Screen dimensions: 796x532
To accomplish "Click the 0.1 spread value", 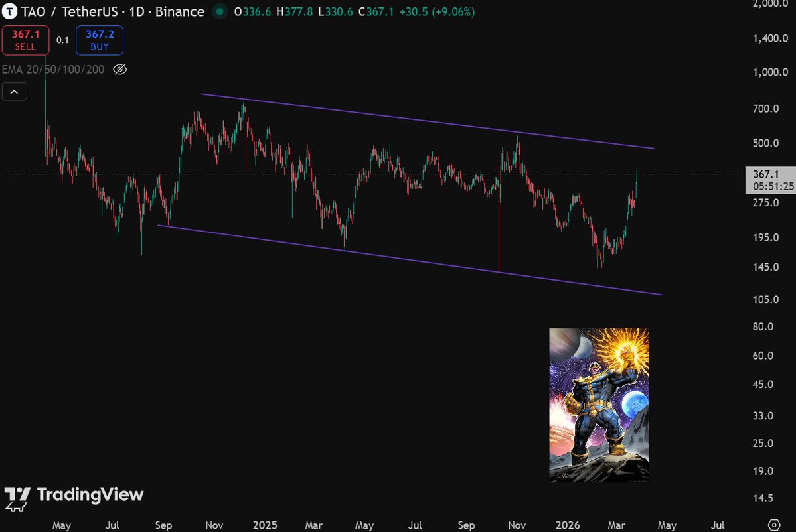I will point(62,40).
